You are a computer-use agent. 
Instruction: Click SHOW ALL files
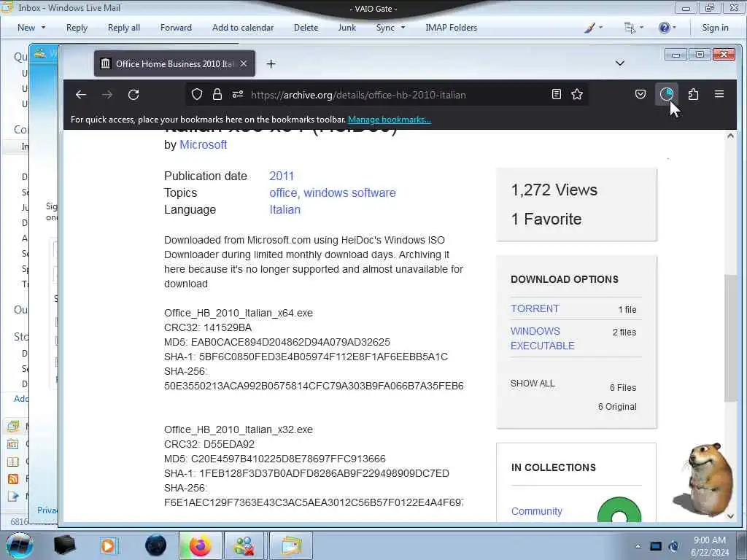(533, 384)
